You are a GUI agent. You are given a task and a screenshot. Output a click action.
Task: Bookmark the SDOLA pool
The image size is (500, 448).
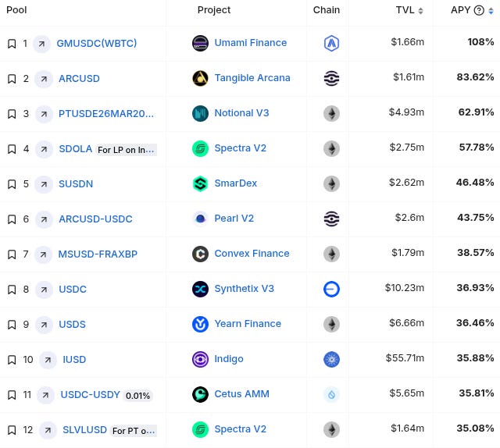tap(12, 149)
